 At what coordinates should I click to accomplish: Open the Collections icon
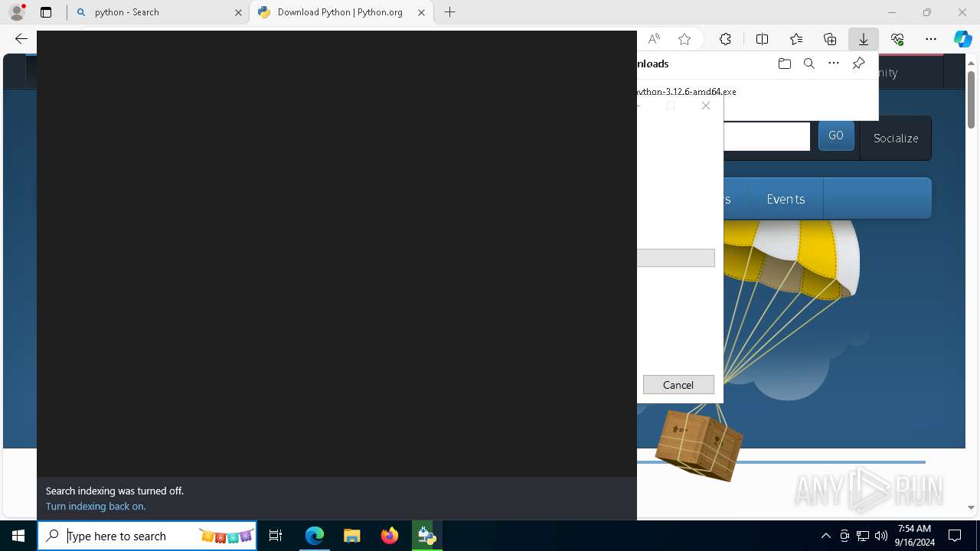click(830, 39)
